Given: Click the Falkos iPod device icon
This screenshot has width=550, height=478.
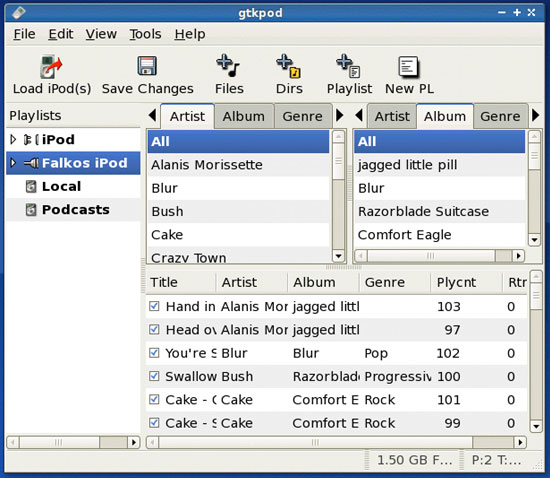Looking at the screenshot, I should click(x=31, y=163).
